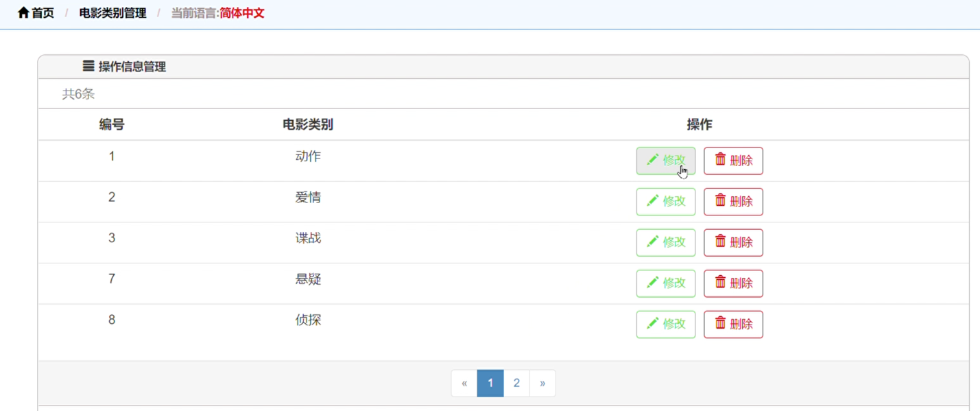980x411 pixels.
Task: Click ID cell 3 of 谍战 row
Action: pyautogui.click(x=112, y=238)
